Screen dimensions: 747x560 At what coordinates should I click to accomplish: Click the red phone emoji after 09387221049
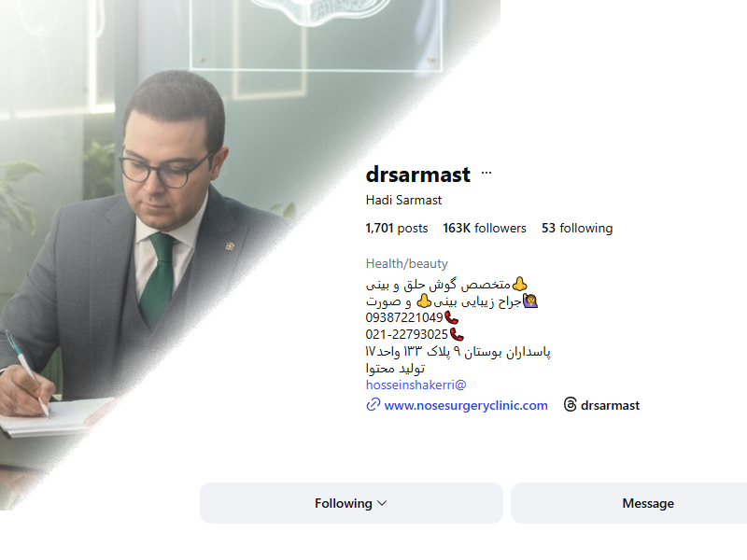pyautogui.click(x=451, y=317)
